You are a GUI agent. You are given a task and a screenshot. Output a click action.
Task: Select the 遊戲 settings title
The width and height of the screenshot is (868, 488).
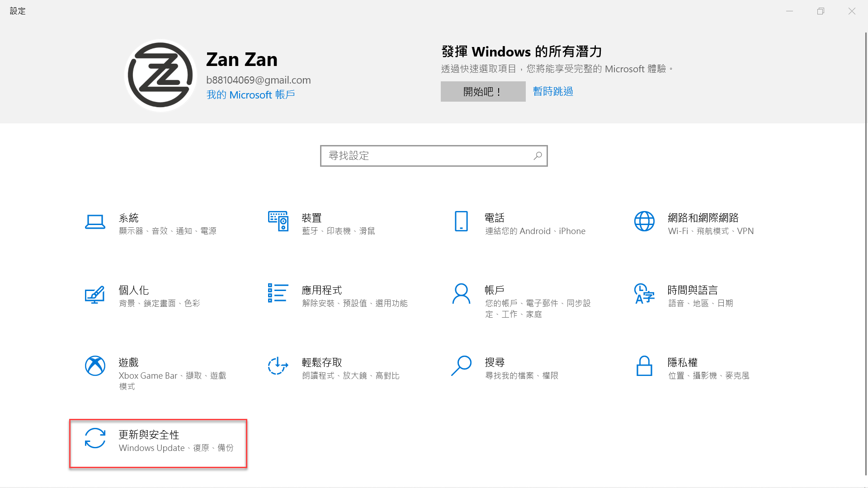click(x=128, y=362)
